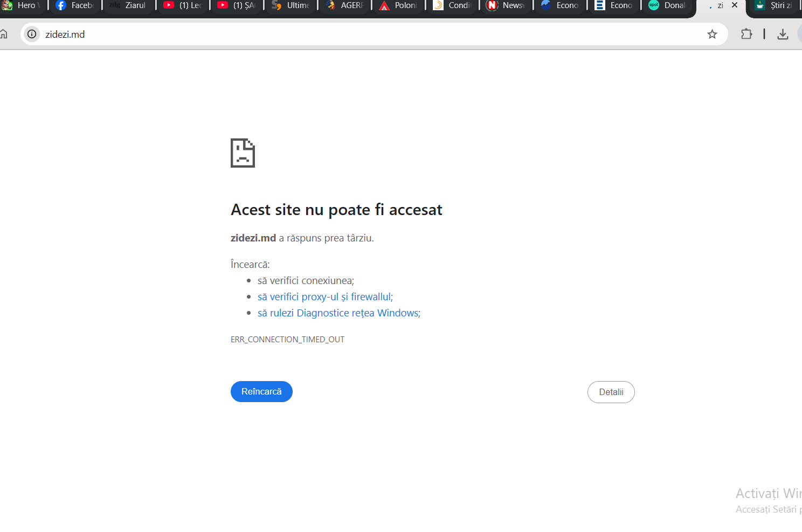Screen dimensions: 802x532
Task: Switch to the Facebook tab
Action: (75, 5)
